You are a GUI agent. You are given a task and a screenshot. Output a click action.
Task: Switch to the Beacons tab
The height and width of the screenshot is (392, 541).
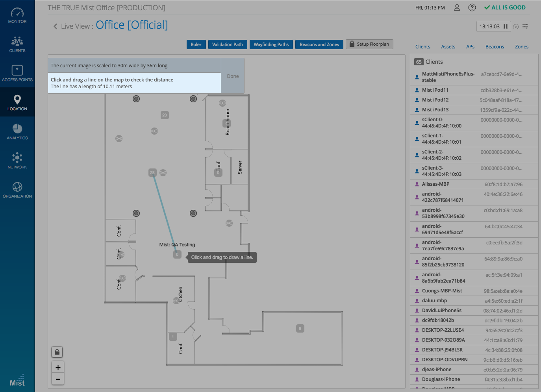tap(495, 46)
